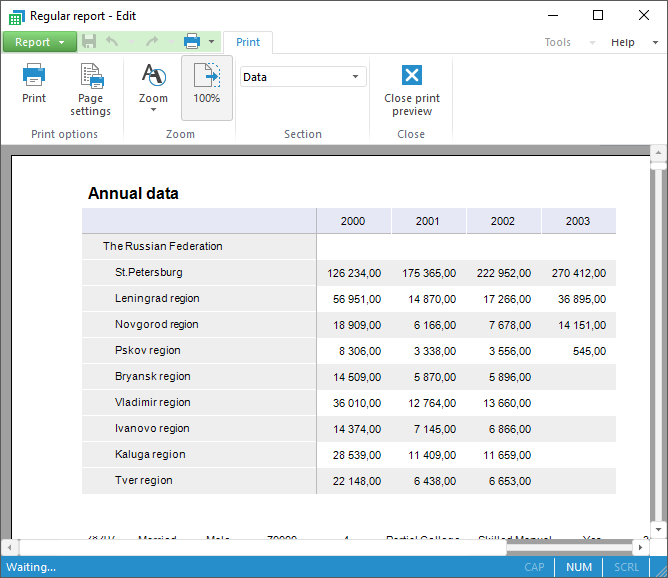Open the Help menu

click(x=622, y=42)
